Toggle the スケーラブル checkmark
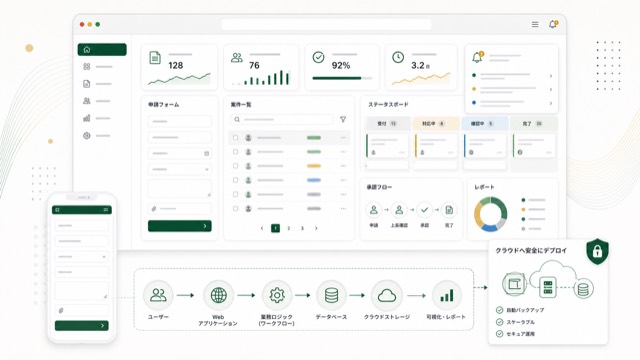The height and width of the screenshot is (360, 640). pyautogui.click(x=499, y=322)
